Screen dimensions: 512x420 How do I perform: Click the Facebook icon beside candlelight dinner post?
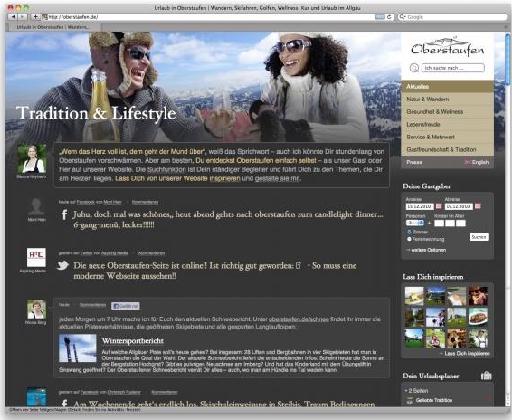coord(64,214)
